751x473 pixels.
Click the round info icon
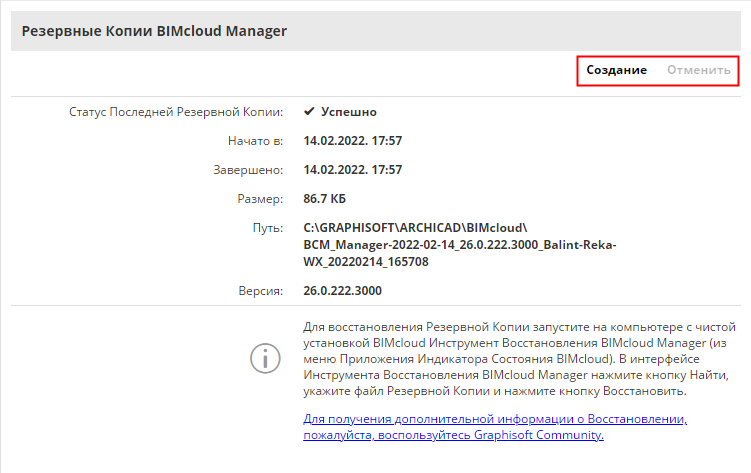coord(265,358)
